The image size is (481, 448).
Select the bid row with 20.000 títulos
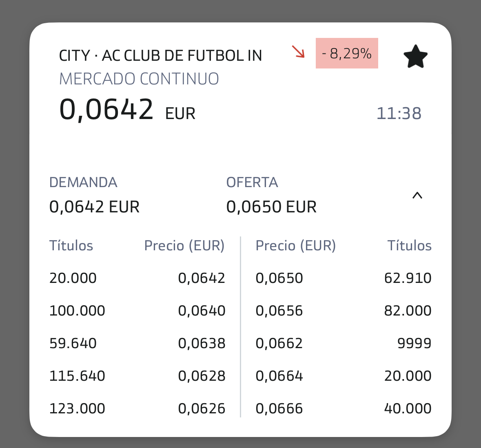[73, 278]
